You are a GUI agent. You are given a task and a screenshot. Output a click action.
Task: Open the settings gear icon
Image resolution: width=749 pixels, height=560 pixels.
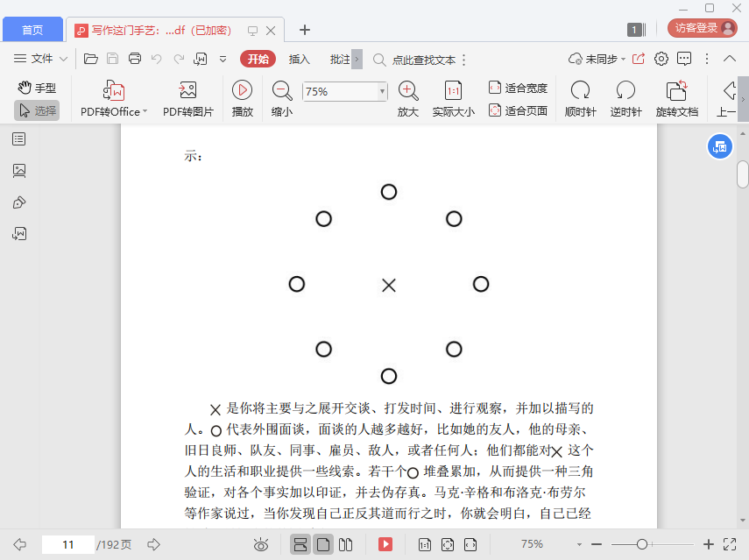coord(661,59)
